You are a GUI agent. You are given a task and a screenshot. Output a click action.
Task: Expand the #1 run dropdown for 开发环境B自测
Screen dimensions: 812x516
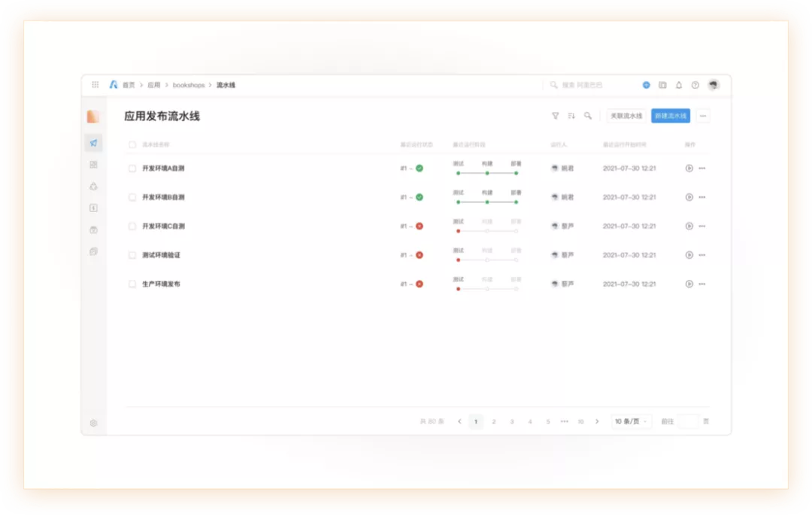pyautogui.click(x=406, y=197)
